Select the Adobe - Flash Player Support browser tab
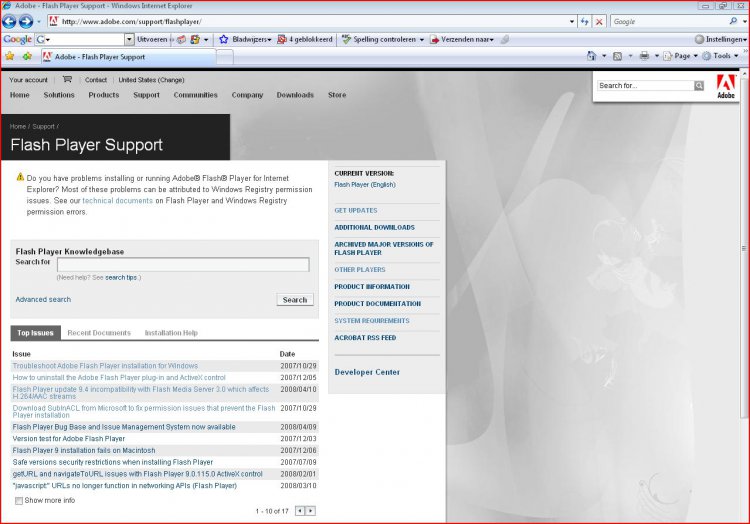The height and width of the screenshot is (524, 750). (128, 56)
